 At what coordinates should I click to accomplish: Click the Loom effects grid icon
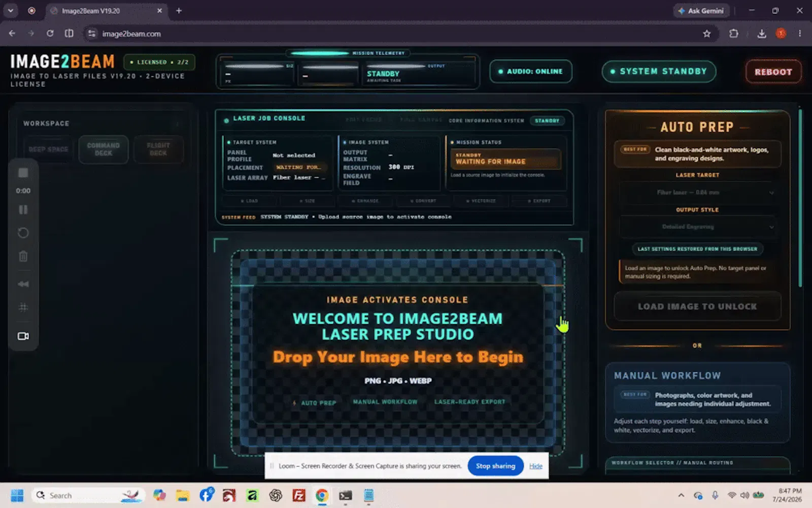(23, 307)
